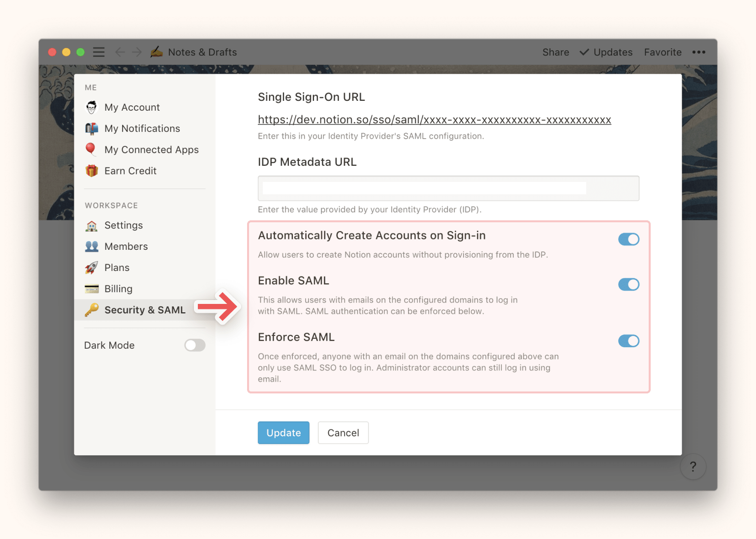The image size is (756, 539).
Task: Click the people icon beside Members
Action: point(92,246)
